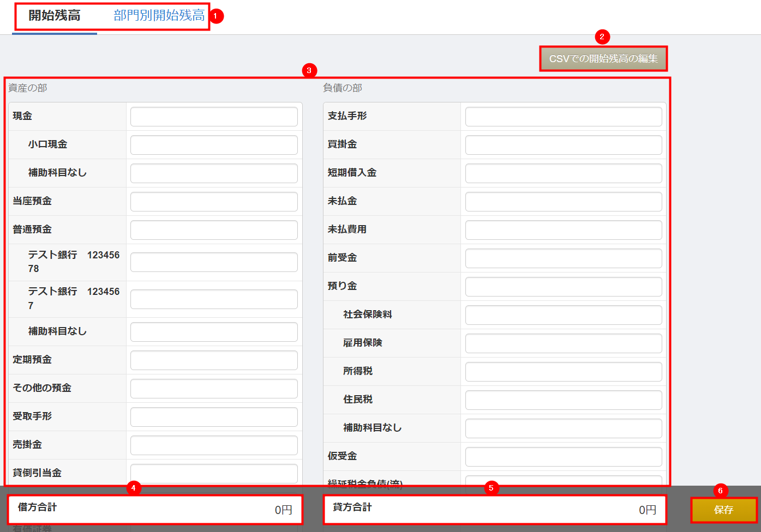Select the 補助科目なし field under 預り金
Viewport: 761px width, 532px height.
pos(564,428)
